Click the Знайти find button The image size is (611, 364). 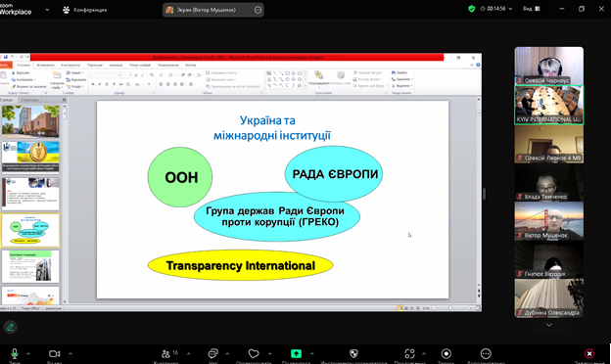tap(400, 72)
